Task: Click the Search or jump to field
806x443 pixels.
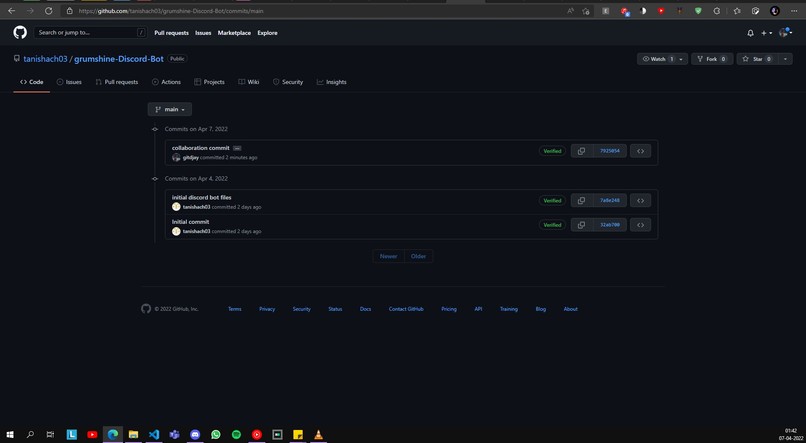Action: [90, 32]
